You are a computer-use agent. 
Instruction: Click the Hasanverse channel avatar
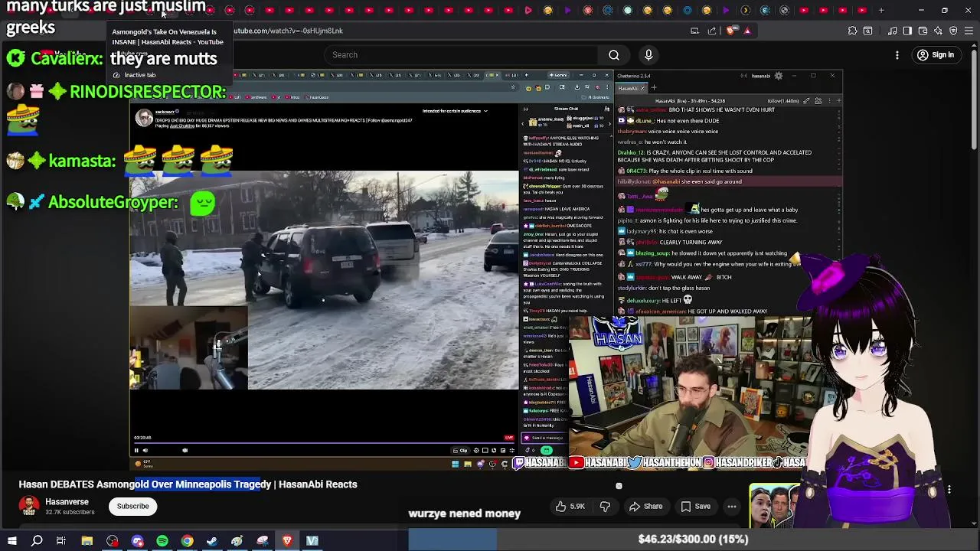tap(29, 506)
